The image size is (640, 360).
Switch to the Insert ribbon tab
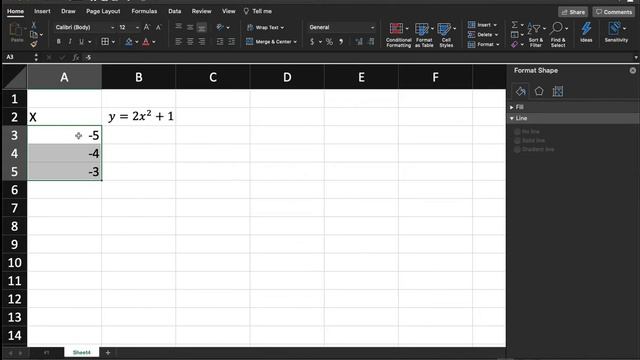pos(42,11)
